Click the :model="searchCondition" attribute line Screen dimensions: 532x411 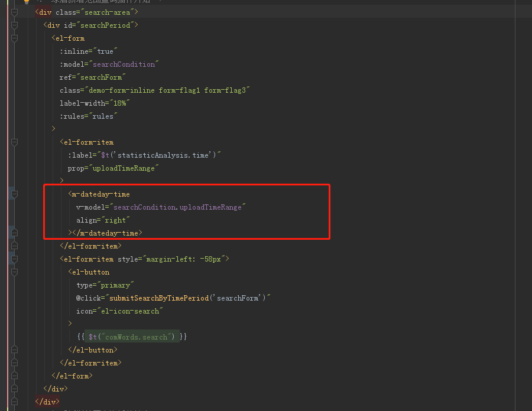coord(109,64)
